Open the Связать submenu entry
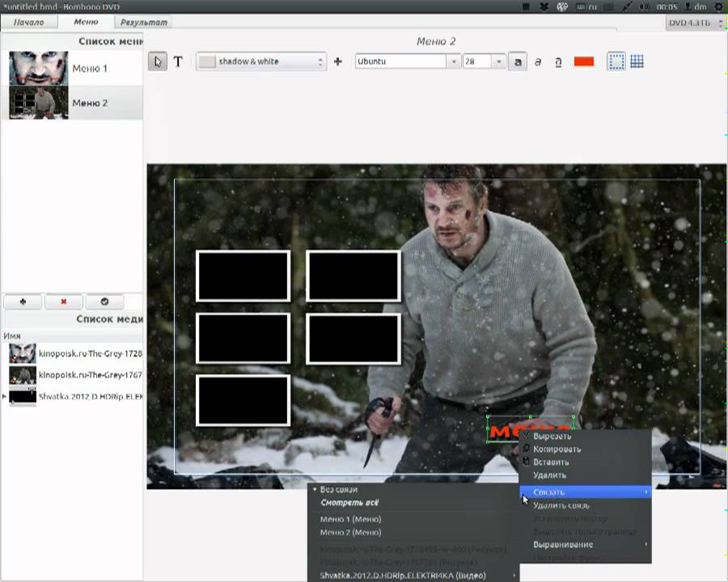 tap(585, 492)
